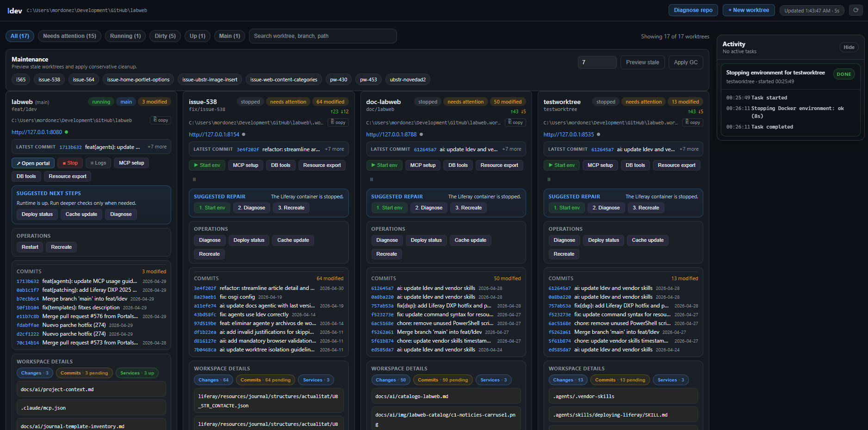Viewport: 868px width, 430px height.
Task: Select .claude/mcp.json file row
Action: click(91, 408)
